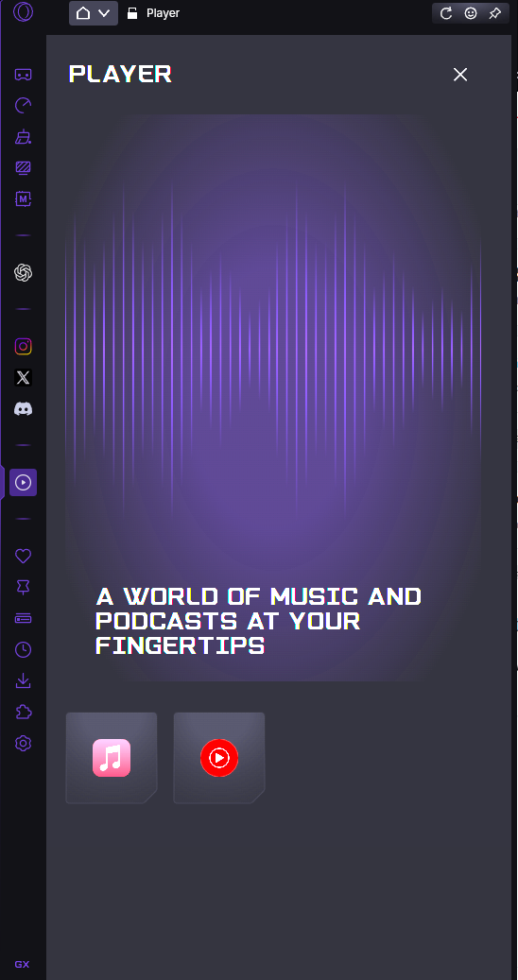Image resolution: width=518 pixels, height=980 pixels.
Task: Open GX Corner gamepad icon in sidebar
Action: (x=23, y=75)
